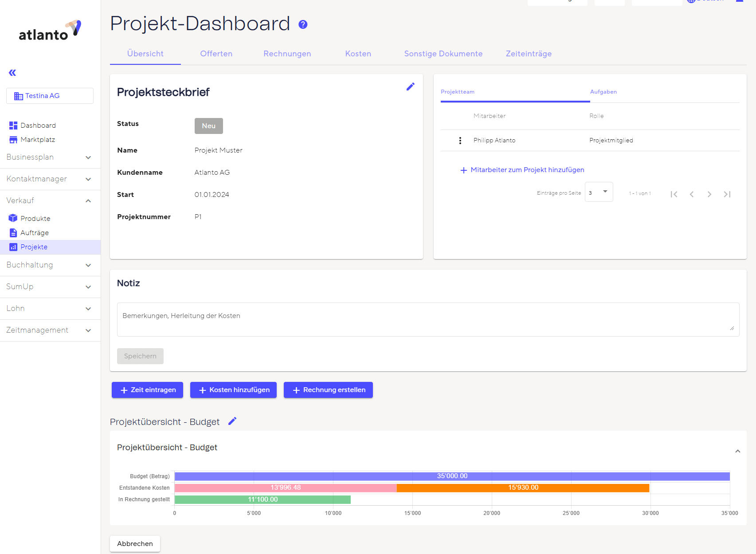Open Einträge pro Seite dropdown
Image resolution: width=756 pixels, height=554 pixels.
pyautogui.click(x=599, y=192)
